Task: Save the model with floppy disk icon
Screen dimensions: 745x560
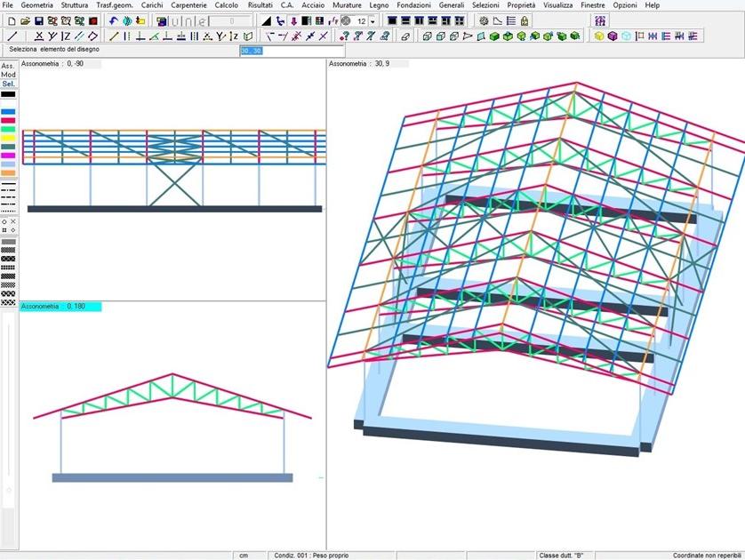Action: pos(39,20)
